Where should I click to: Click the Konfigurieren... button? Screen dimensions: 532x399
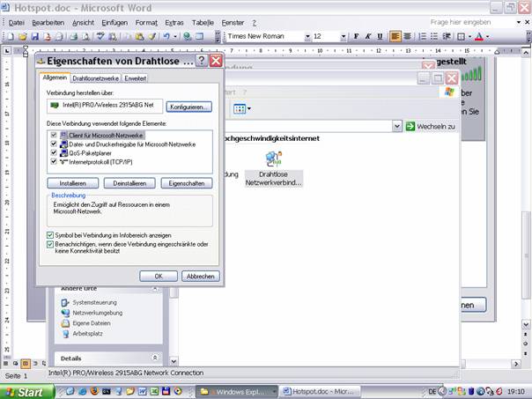click(189, 107)
